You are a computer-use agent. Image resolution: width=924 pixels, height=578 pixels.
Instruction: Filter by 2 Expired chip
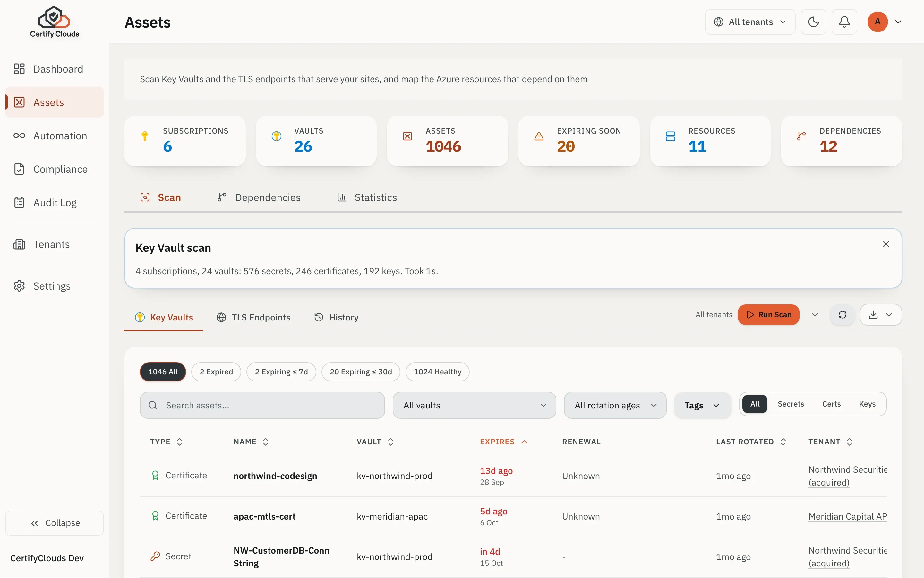click(x=216, y=372)
